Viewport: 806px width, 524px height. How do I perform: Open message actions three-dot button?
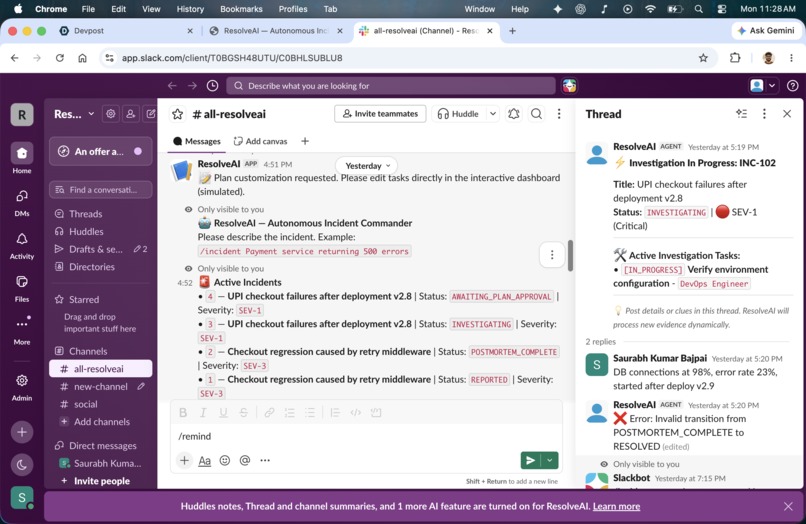pyautogui.click(x=552, y=255)
